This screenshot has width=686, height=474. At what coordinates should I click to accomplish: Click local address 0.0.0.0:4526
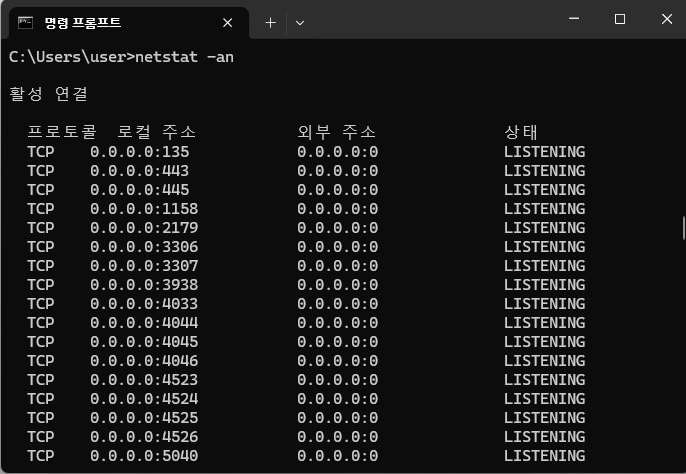(144, 437)
